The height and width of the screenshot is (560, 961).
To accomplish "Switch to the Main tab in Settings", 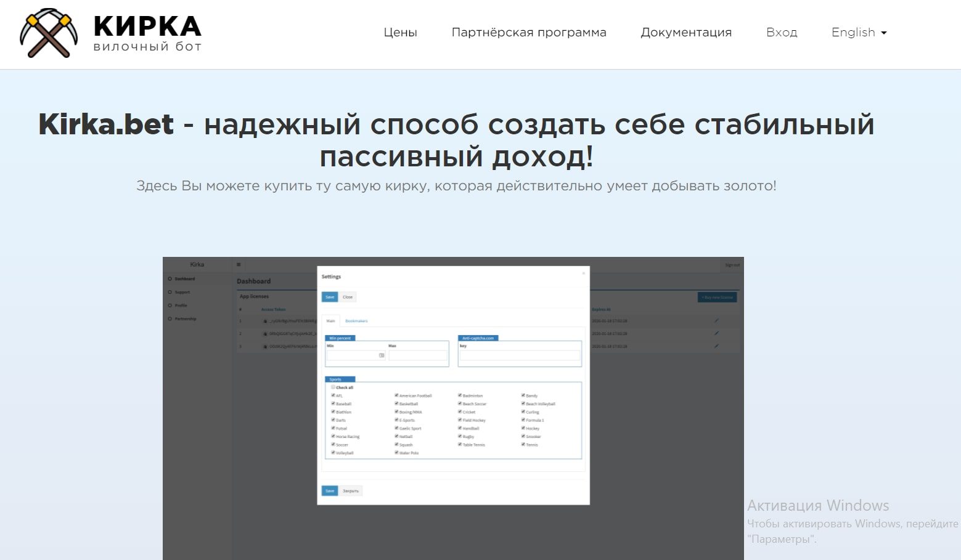I will (331, 321).
